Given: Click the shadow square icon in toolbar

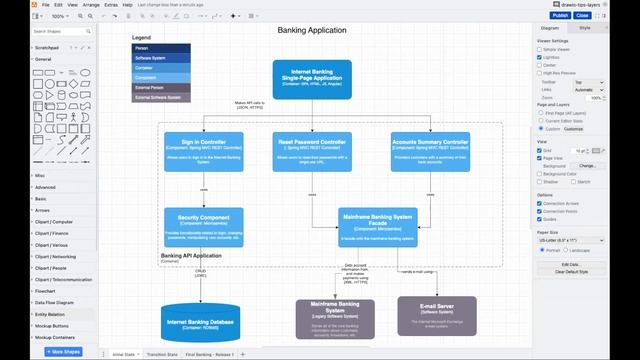Looking at the screenshot, I should 187,16.
